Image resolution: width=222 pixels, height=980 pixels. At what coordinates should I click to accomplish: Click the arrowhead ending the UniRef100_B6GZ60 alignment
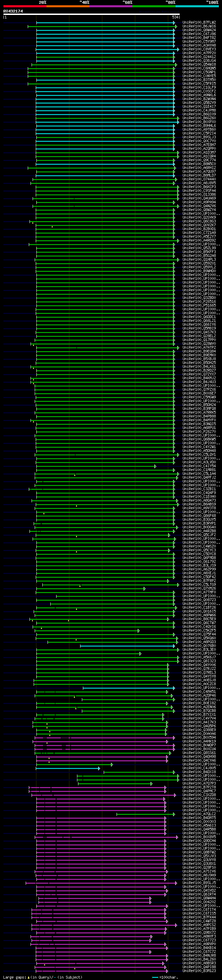point(178,118)
